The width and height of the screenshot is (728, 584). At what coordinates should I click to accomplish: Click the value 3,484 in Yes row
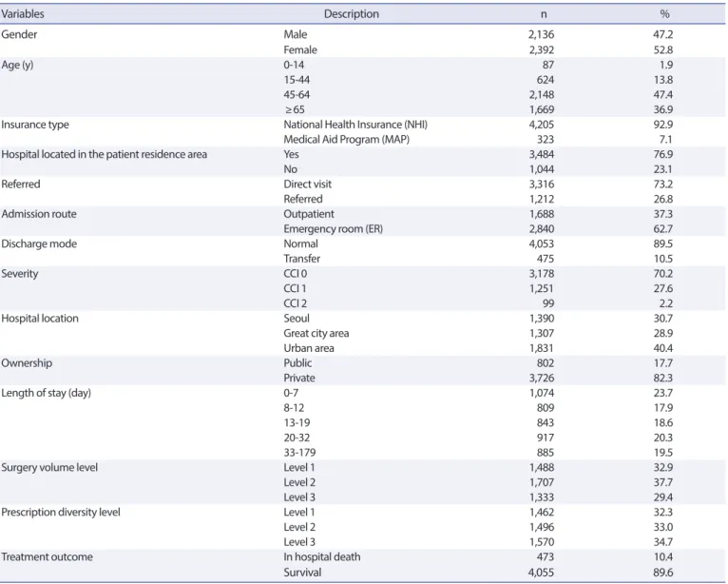[x=542, y=154]
